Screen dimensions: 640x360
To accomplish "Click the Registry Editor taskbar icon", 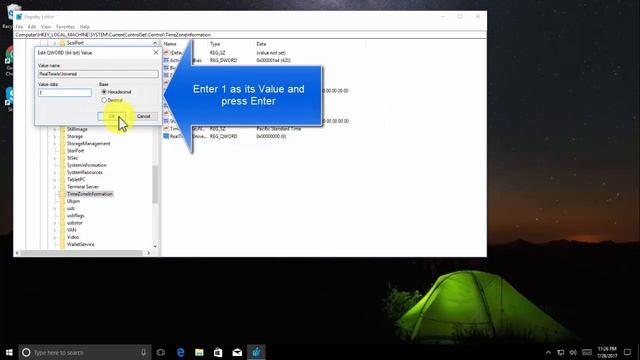I will 256,352.
